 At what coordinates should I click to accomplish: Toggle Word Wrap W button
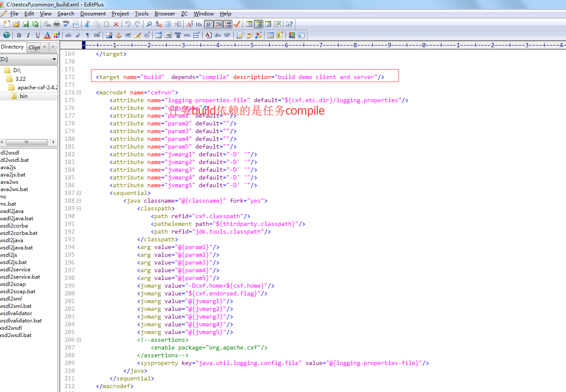(208, 24)
